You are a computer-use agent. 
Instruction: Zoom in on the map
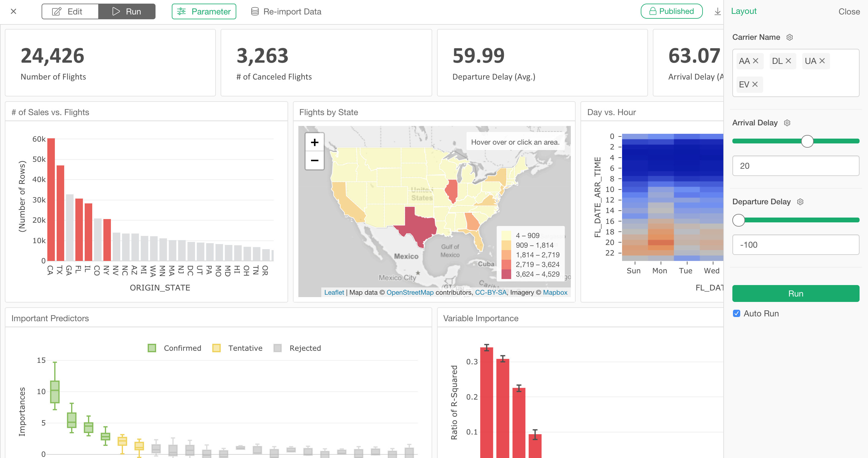(x=314, y=142)
